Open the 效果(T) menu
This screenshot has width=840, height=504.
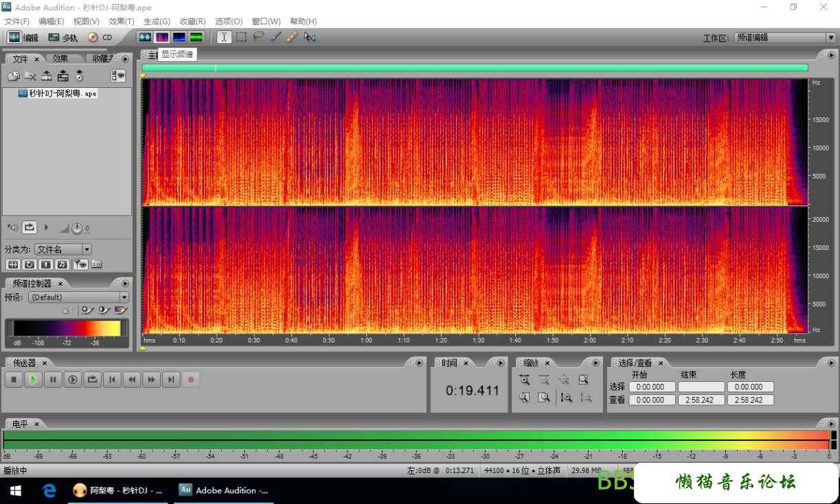click(122, 21)
